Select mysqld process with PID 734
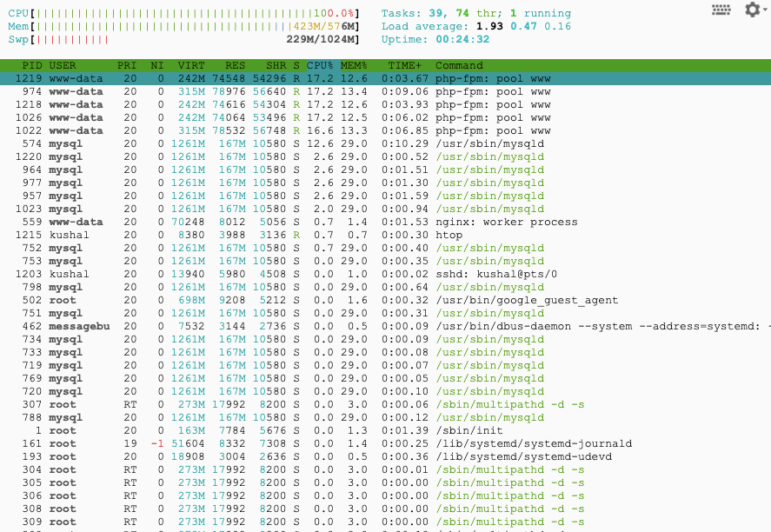771x532 pixels. 386,339
